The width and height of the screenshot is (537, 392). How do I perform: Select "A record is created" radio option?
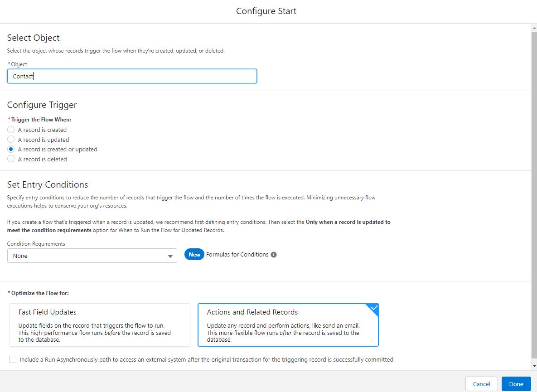(11, 130)
